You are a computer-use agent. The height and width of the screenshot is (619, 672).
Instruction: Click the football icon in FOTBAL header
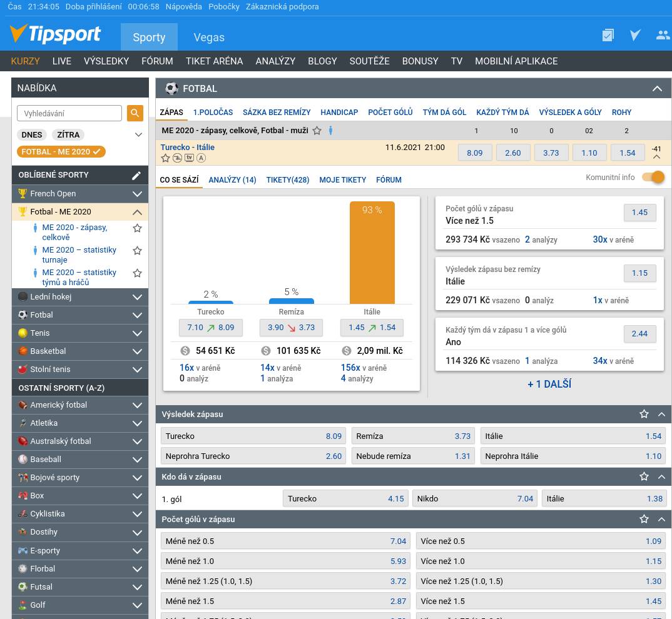coord(171,89)
